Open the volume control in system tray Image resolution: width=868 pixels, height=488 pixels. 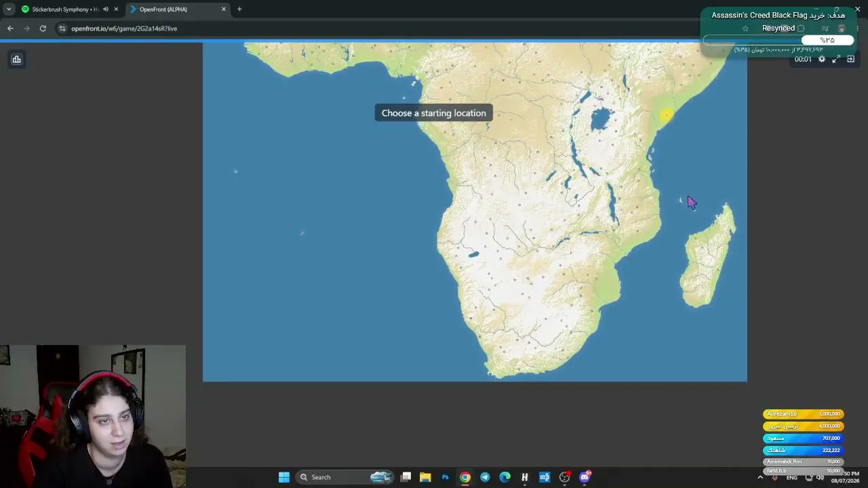click(820, 478)
